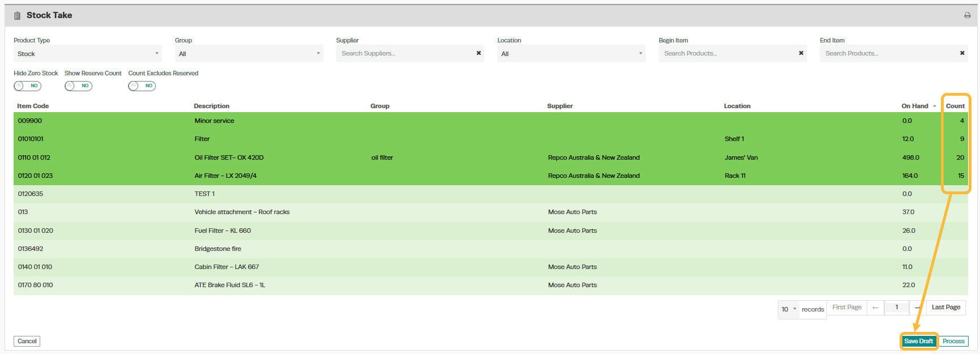Sort by Description column header
980x354 pixels.
(211, 106)
